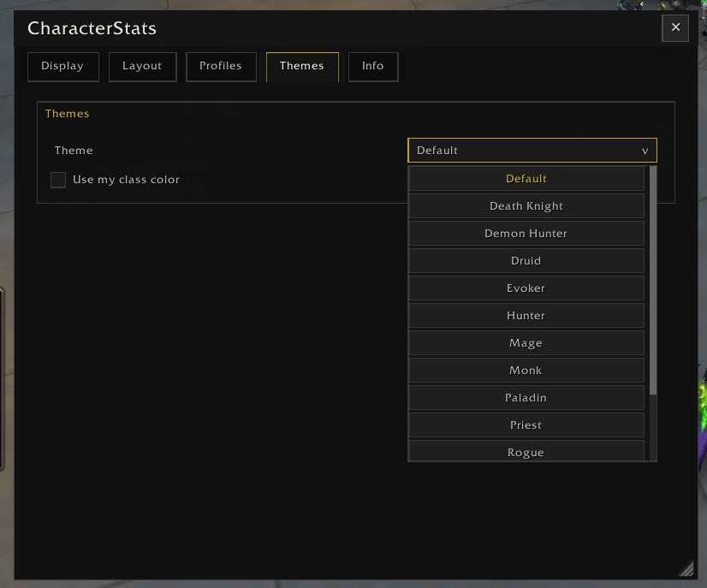The width and height of the screenshot is (707, 588).
Task: Pick Hunter from the theme list
Action: (x=526, y=316)
